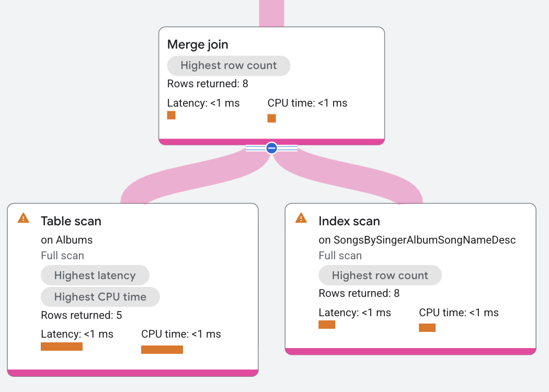Click the CPU time bar under Index scan
This screenshot has height=392, width=549.
coord(427,328)
